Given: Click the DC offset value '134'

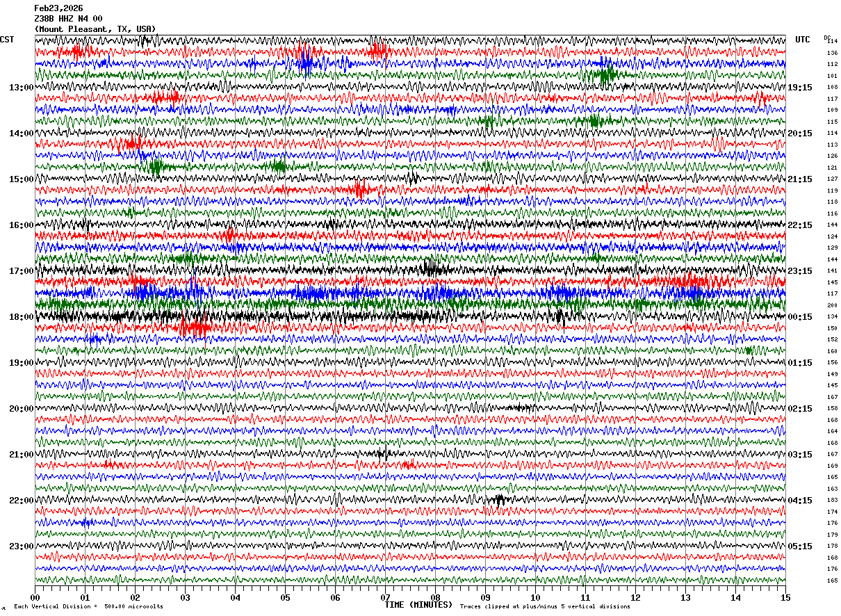Looking at the screenshot, I should [832, 316].
